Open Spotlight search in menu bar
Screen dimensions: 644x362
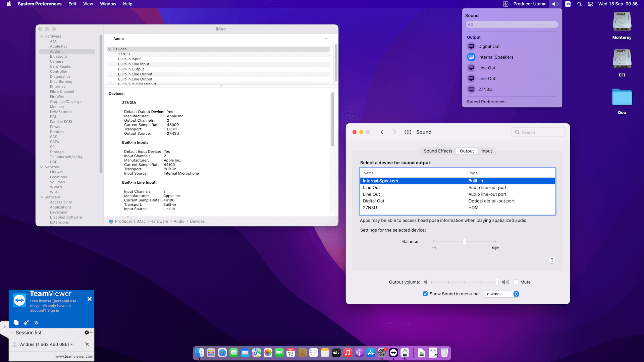tap(579, 4)
